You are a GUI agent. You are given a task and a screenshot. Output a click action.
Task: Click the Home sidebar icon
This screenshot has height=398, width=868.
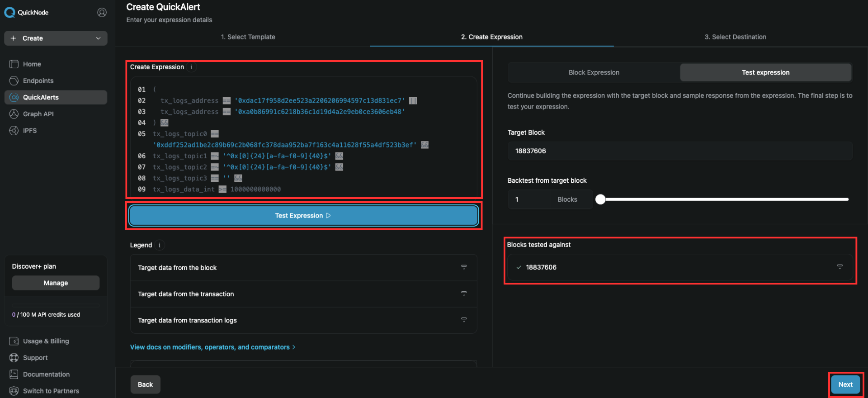(14, 64)
